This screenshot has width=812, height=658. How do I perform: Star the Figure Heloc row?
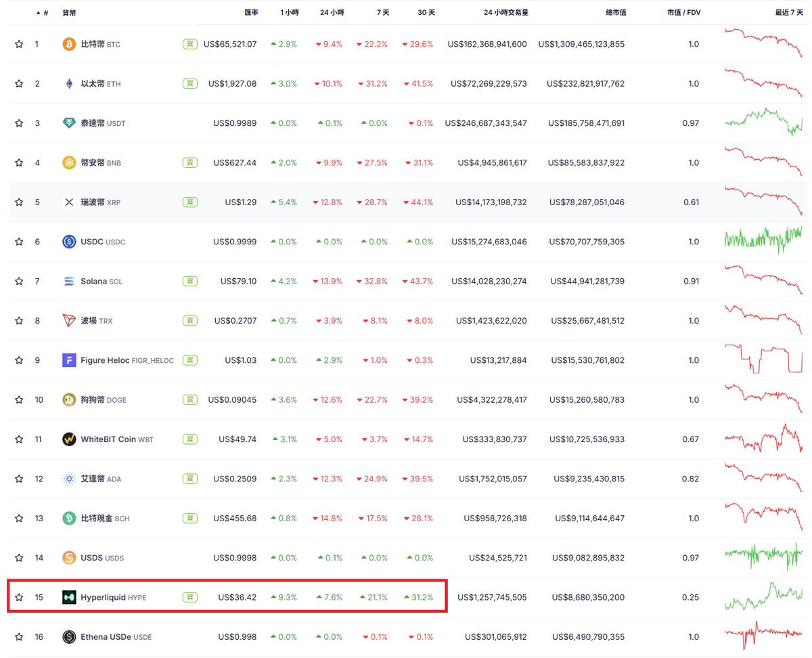pyautogui.click(x=19, y=360)
